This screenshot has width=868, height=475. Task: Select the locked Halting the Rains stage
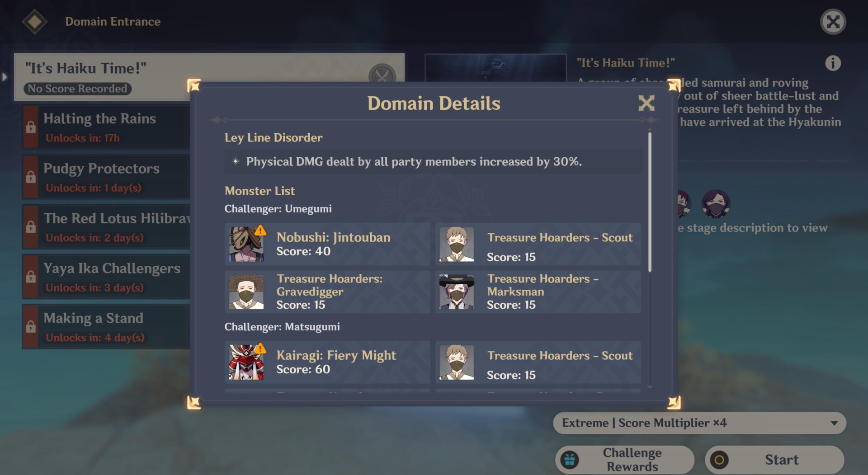(106, 127)
